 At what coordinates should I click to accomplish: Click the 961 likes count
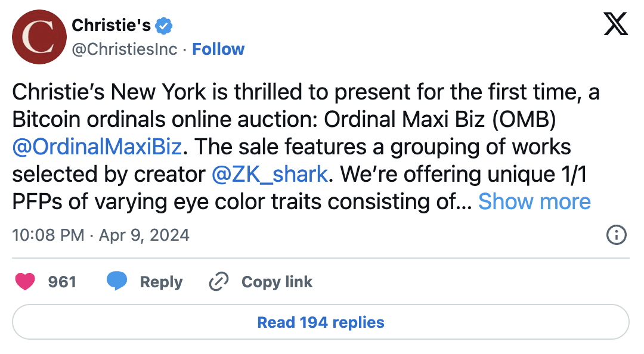click(62, 282)
